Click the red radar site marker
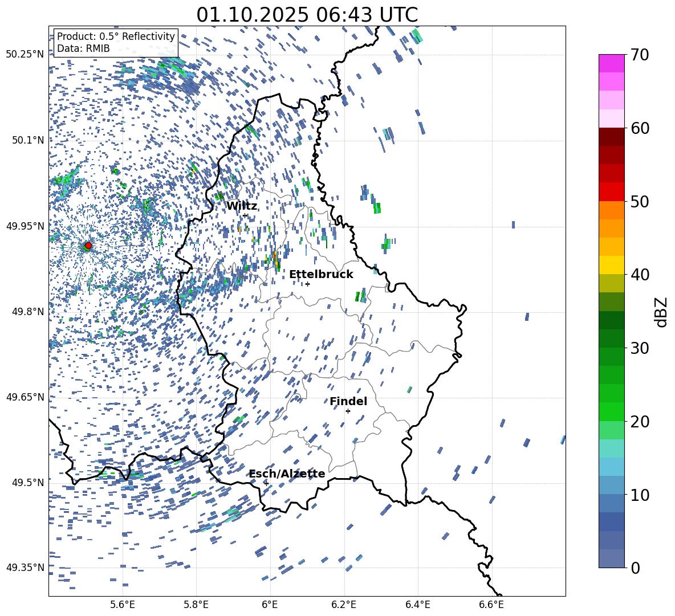This screenshot has width=675, height=616. 88,246
